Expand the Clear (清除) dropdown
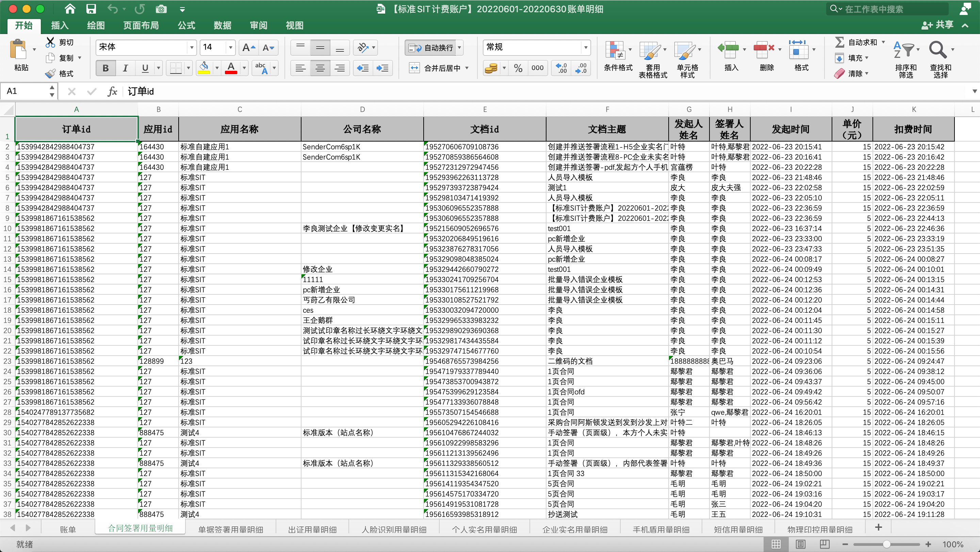 click(x=867, y=74)
